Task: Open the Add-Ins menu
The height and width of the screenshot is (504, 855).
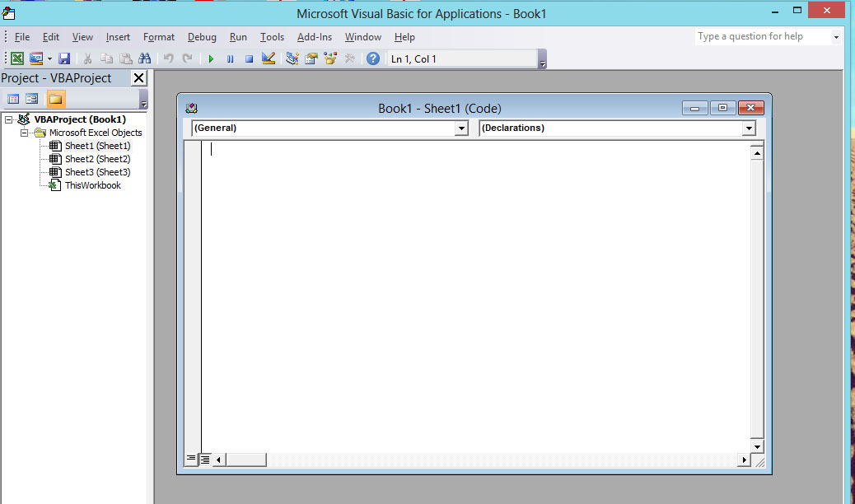Action: (x=315, y=37)
